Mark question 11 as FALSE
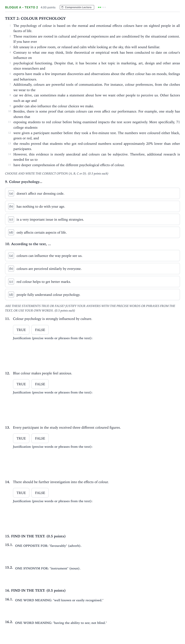 click(40, 330)
